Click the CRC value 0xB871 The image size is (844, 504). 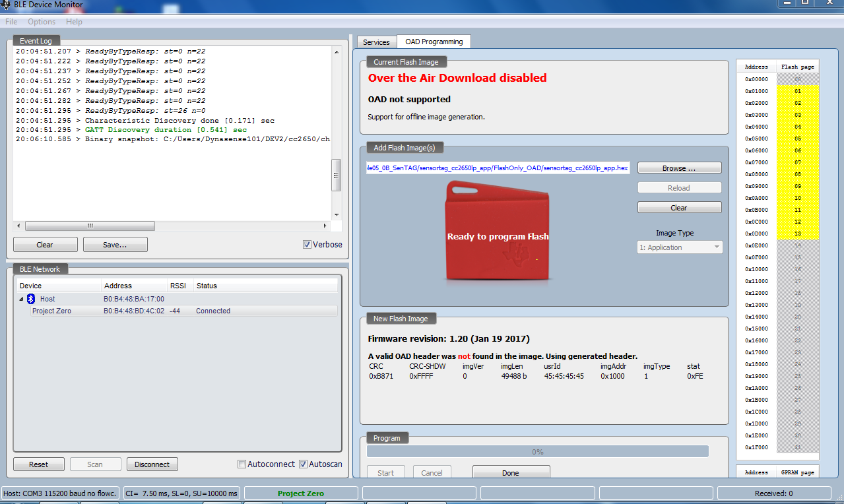click(x=381, y=376)
